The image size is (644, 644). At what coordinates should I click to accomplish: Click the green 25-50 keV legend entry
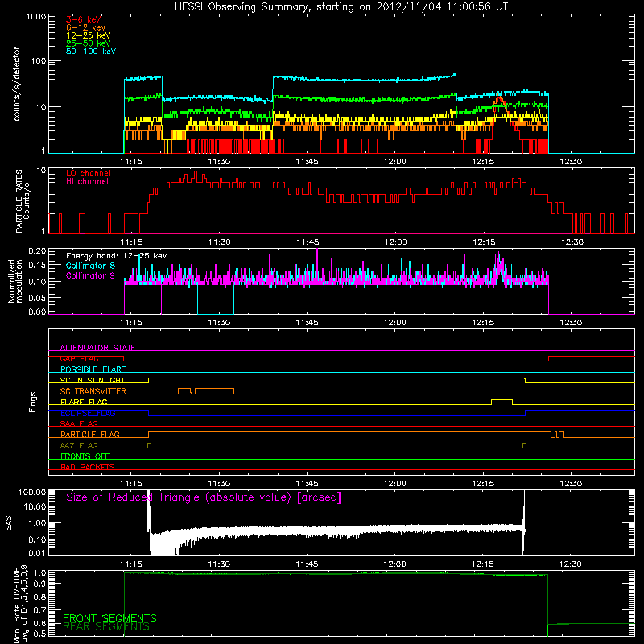point(89,43)
